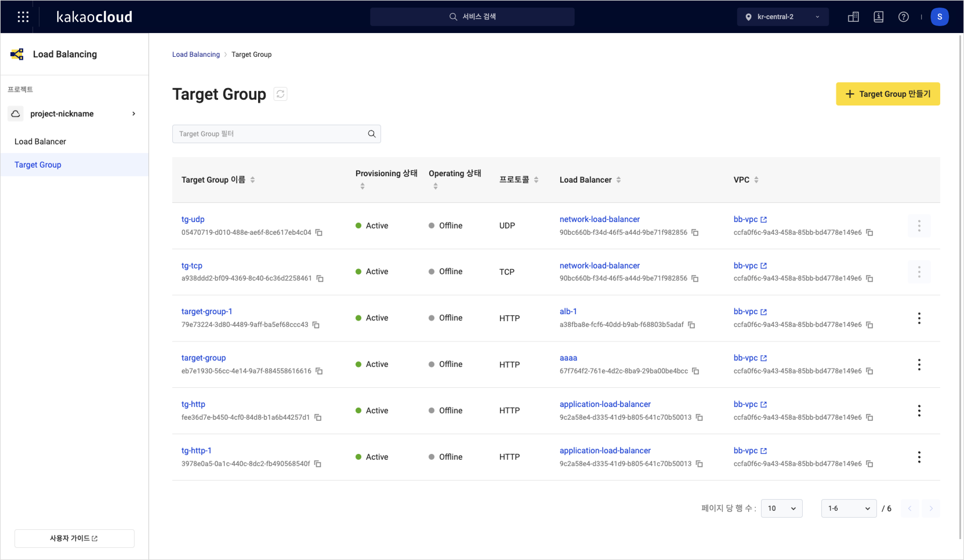The width and height of the screenshot is (964, 560).
Task: Open tg-tcp target group link
Action: (192, 265)
